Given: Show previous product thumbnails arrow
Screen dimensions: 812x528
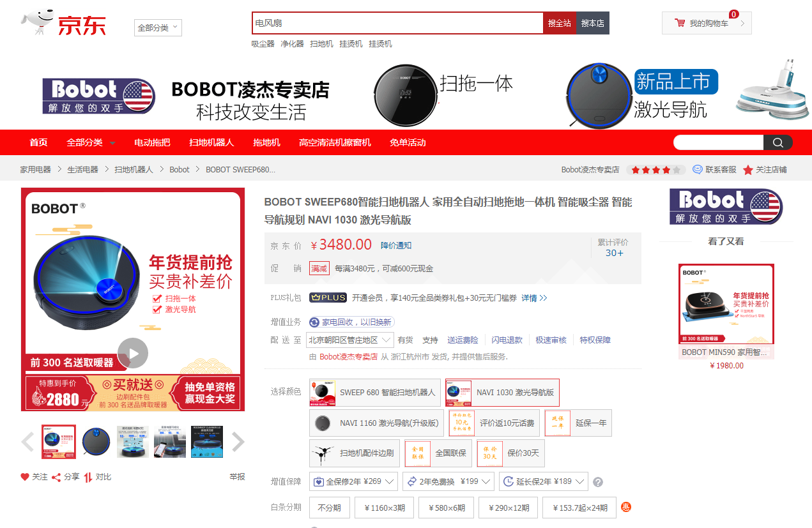Looking at the screenshot, I should [x=27, y=441].
